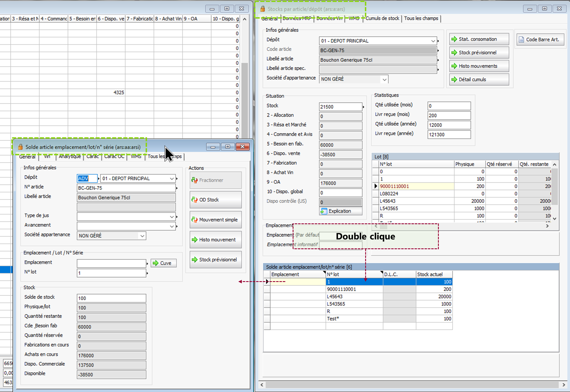The image size is (570, 392).
Task: Open OD Stock action
Action: [215, 200]
